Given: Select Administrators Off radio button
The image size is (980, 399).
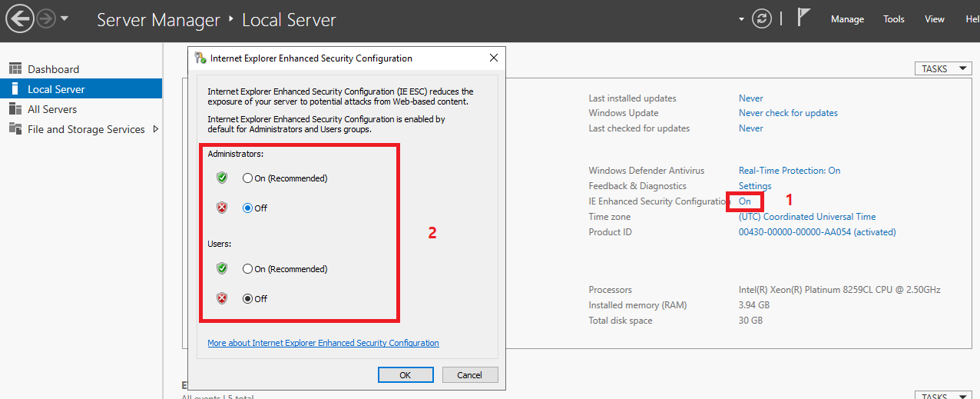Looking at the screenshot, I should (247, 208).
